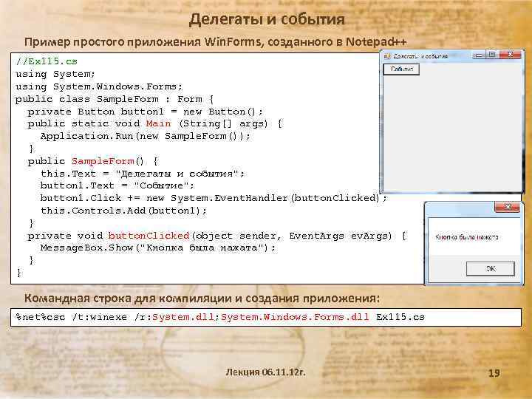Click the line 'Application.Run(new SampleForm());'
This screenshot has height=399, width=532.
pos(146,136)
